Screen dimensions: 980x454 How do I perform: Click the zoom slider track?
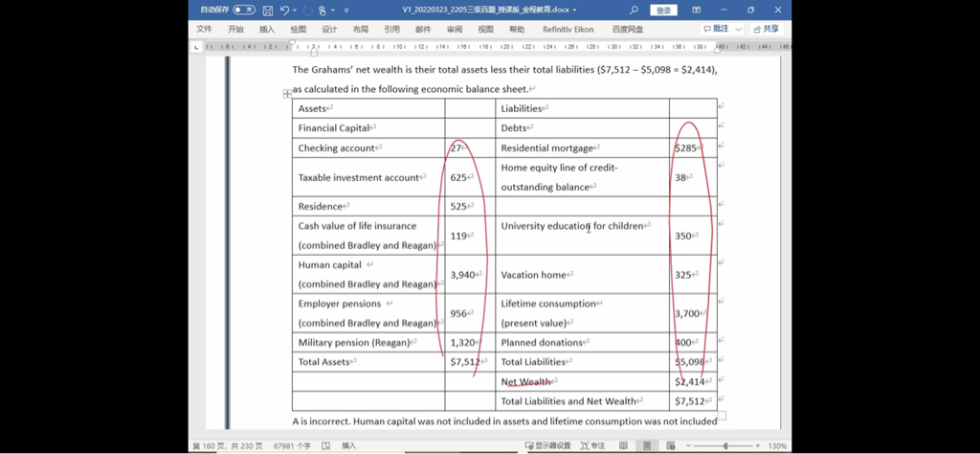pyautogui.click(x=725, y=446)
